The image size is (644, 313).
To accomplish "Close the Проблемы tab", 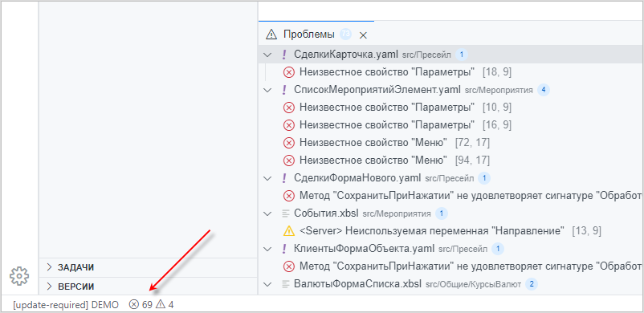I will point(363,35).
